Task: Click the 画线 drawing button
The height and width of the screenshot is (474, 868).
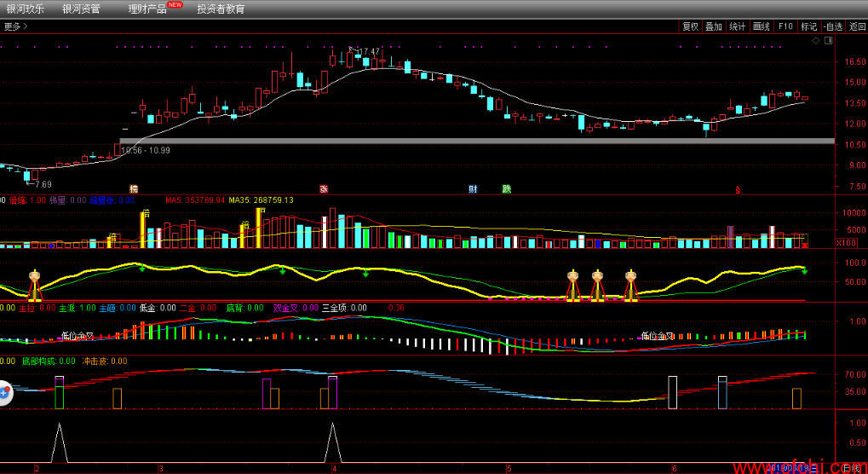Action: (x=762, y=26)
